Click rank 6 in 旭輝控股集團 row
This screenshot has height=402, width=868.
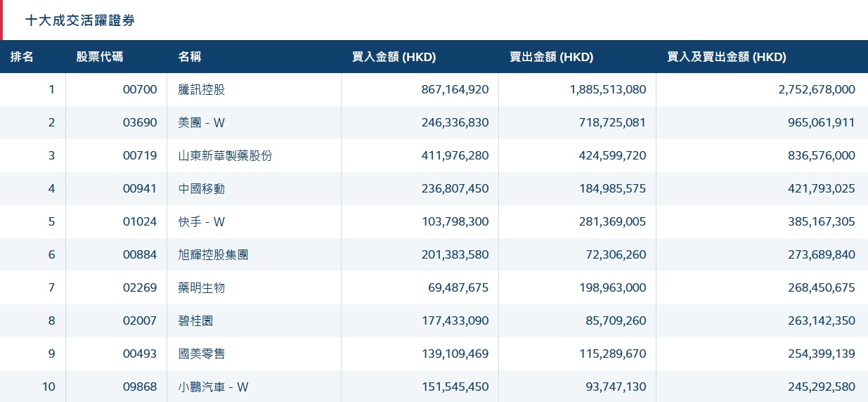[51, 254]
